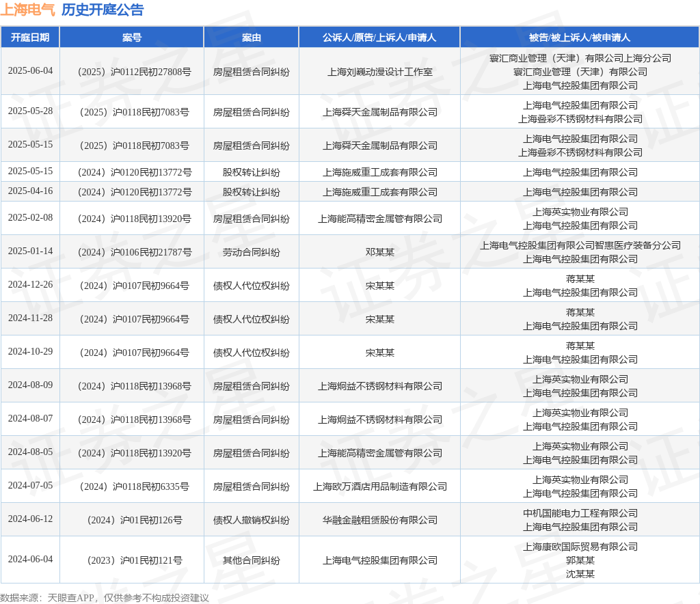Click defendant 上海电气控股集团有限公司智惠医疗装备分公司
Image resolution: width=700 pixels, height=604 pixels.
point(580,246)
